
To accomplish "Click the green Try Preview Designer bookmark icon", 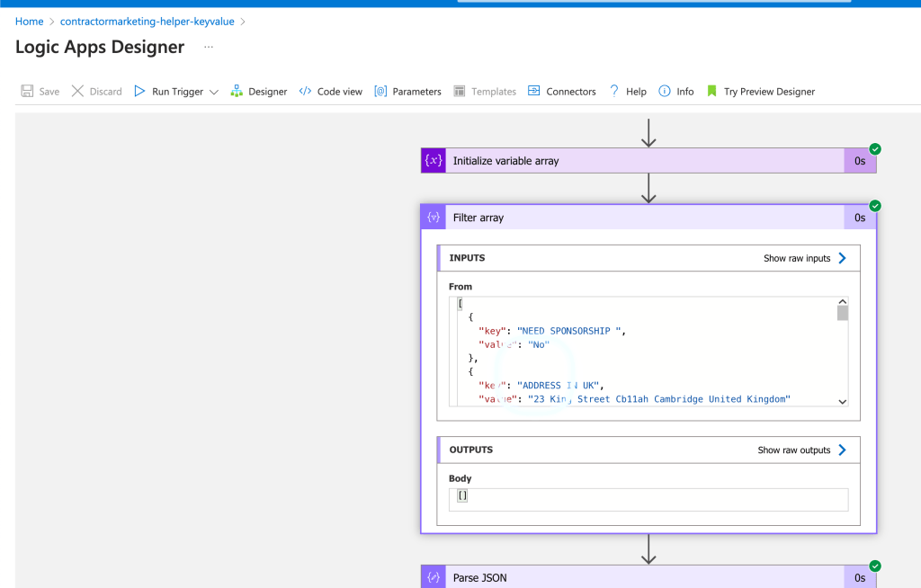I will (712, 91).
